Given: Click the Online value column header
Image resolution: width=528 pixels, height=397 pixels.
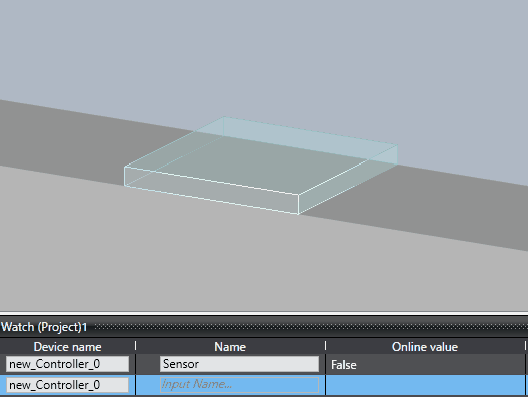Looking at the screenshot, I should tap(425, 347).
